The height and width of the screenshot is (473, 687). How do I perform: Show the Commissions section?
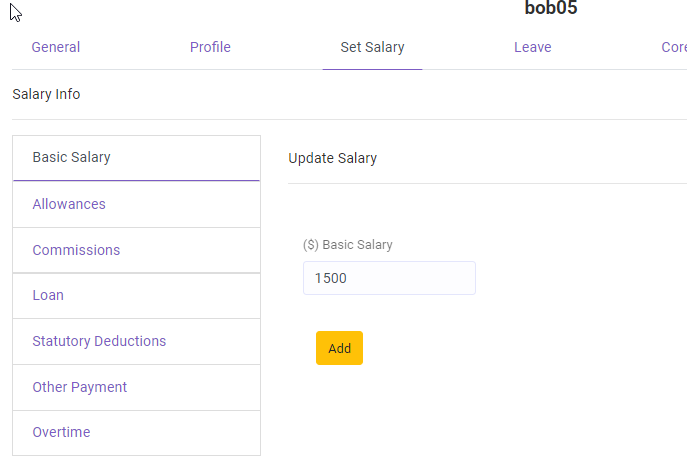click(x=76, y=250)
